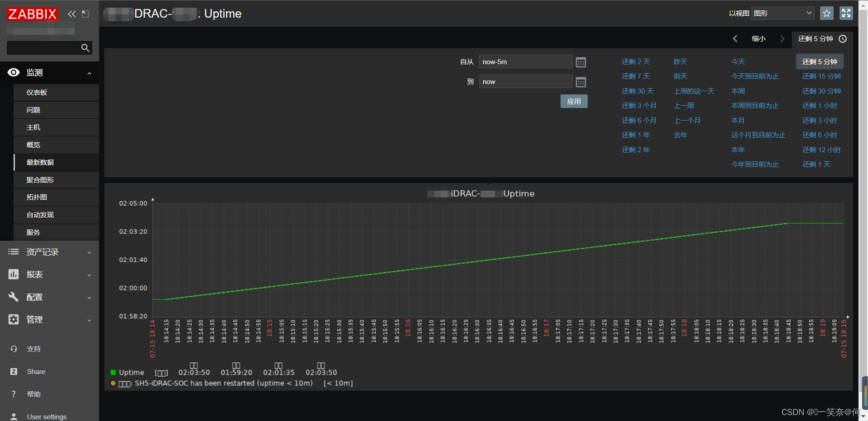Click the 配置 wrench icon
The width and height of the screenshot is (868, 421).
coord(14,297)
